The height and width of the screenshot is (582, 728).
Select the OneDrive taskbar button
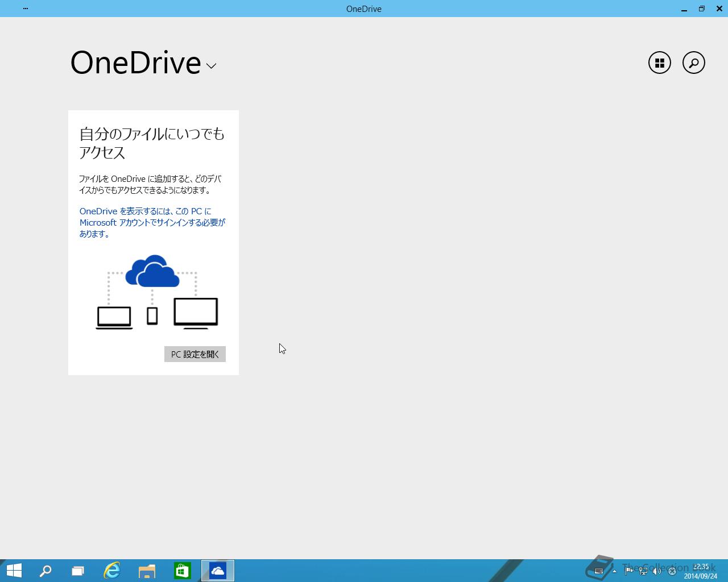[x=218, y=571]
